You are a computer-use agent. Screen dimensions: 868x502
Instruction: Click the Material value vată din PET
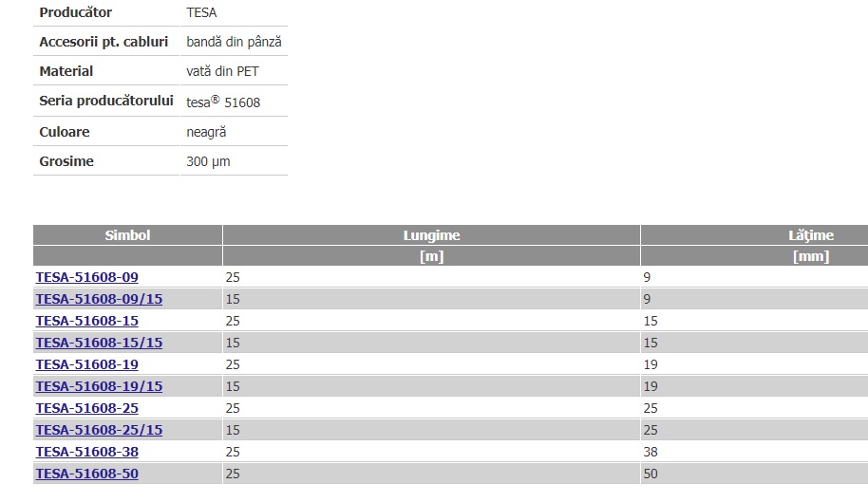(222, 71)
